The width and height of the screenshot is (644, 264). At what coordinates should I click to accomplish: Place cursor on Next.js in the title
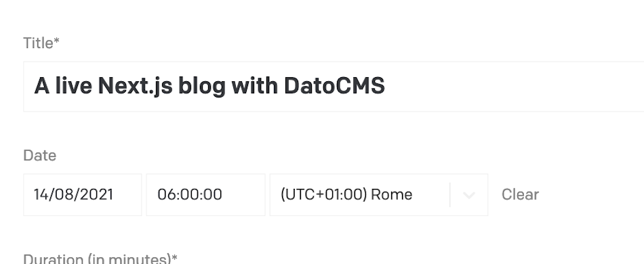tap(135, 87)
